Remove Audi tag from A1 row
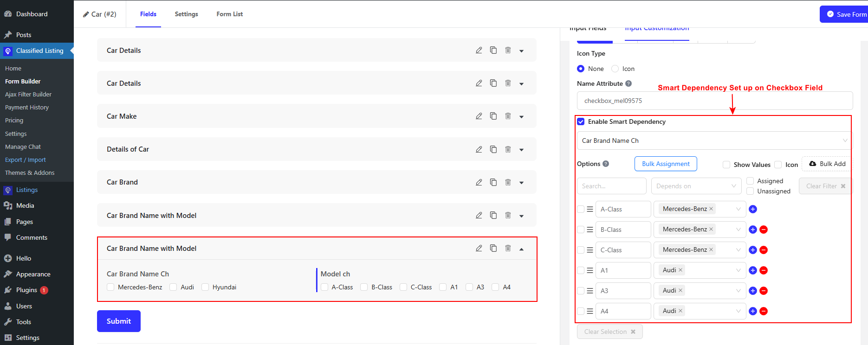The image size is (868, 345). click(680, 270)
